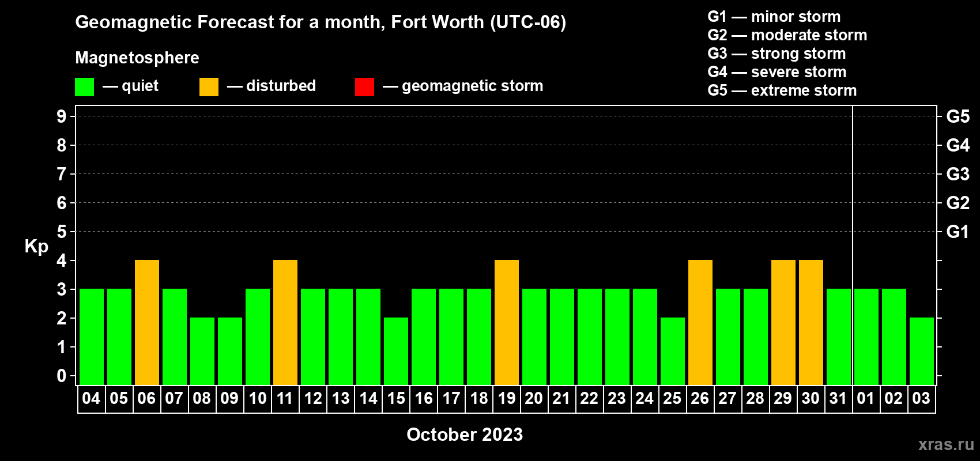This screenshot has width=980, height=461.
Task: Click the orange disturbed legend swatch
Action: pos(209,87)
